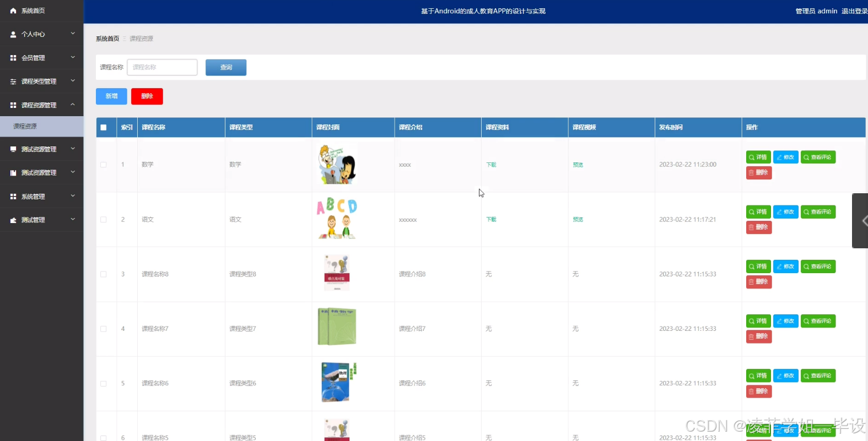Click red 删除 in the 数学 row
Image resolution: width=868 pixels, height=441 pixels.
point(759,173)
